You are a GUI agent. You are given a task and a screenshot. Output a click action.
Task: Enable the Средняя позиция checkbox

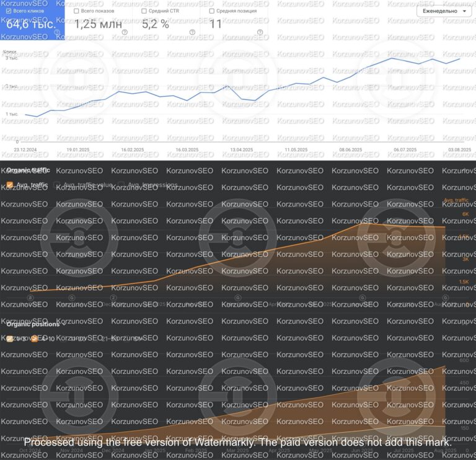tap(212, 11)
